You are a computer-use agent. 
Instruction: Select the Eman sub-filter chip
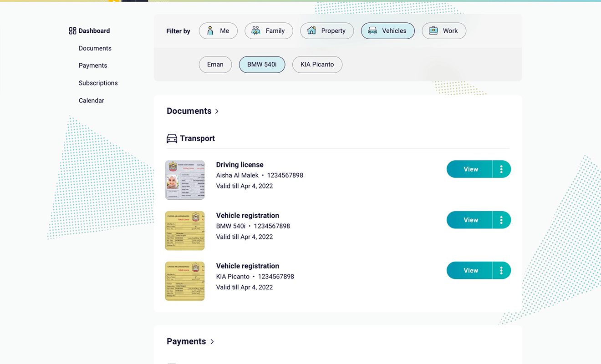[x=215, y=65]
